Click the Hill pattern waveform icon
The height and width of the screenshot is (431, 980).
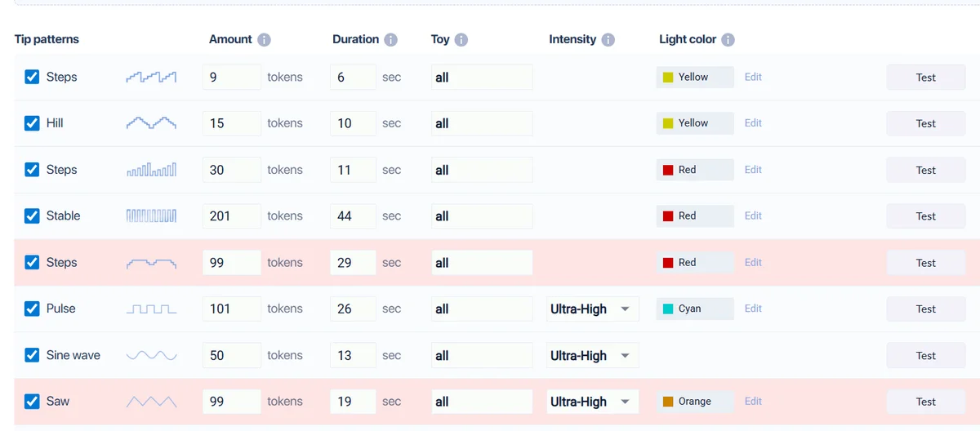pyautogui.click(x=151, y=123)
